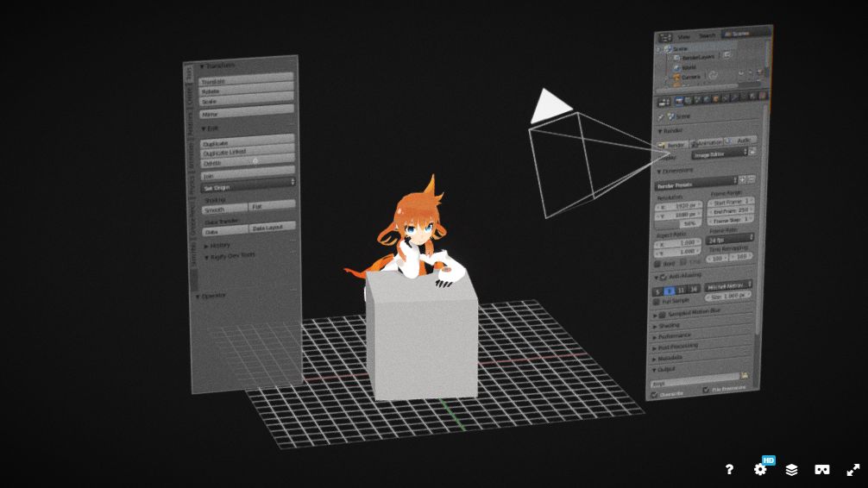This screenshot has width=868, height=488.
Task: Select anti-aliasing sample 11
Action: click(681, 290)
